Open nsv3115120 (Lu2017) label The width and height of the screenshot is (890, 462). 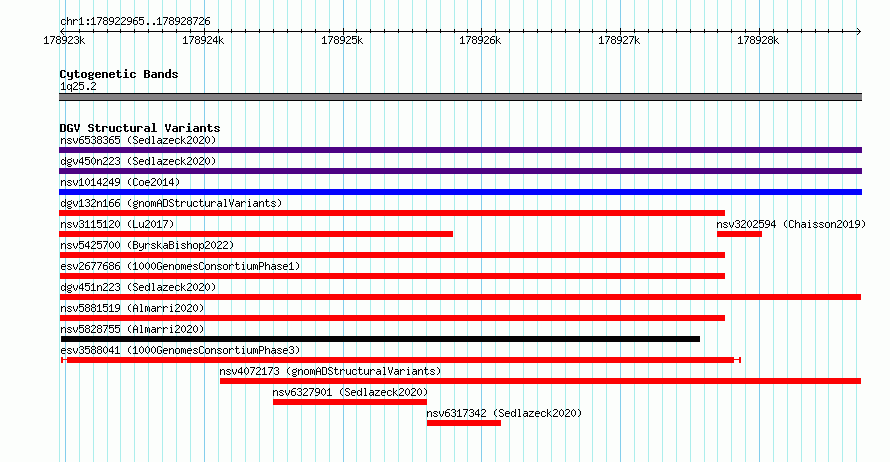(117, 224)
